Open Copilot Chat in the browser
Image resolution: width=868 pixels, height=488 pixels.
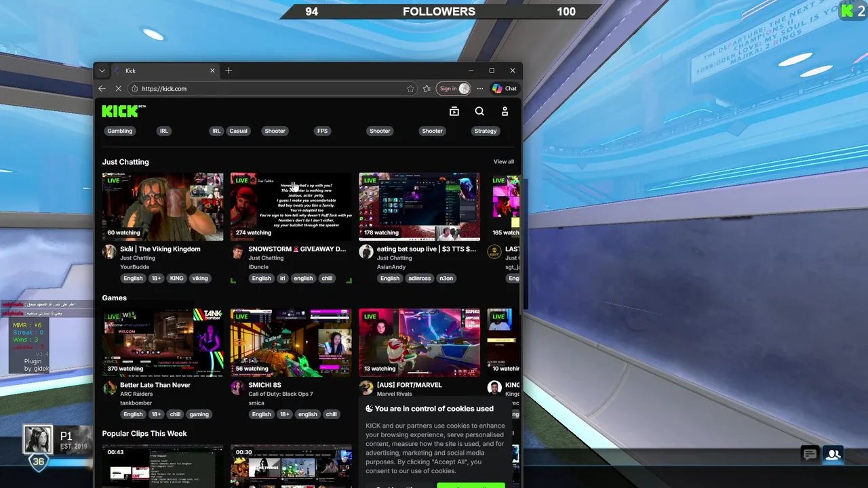505,88
